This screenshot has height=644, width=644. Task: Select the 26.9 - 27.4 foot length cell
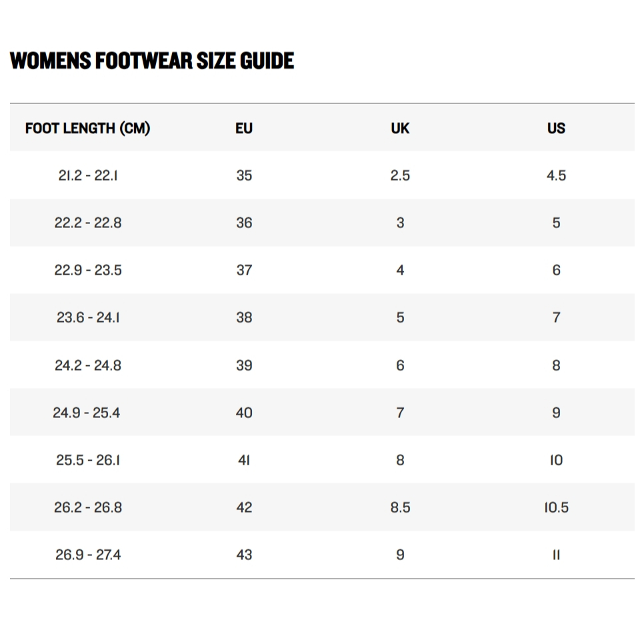click(88, 555)
